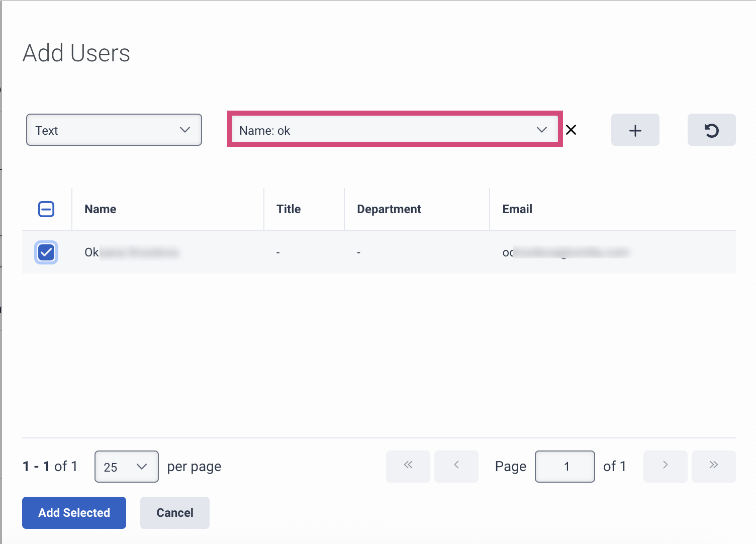Uncheck the checkbox for the Ok user row
The width and height of the screenshot is (756, 544).
[x=46, y=252]
